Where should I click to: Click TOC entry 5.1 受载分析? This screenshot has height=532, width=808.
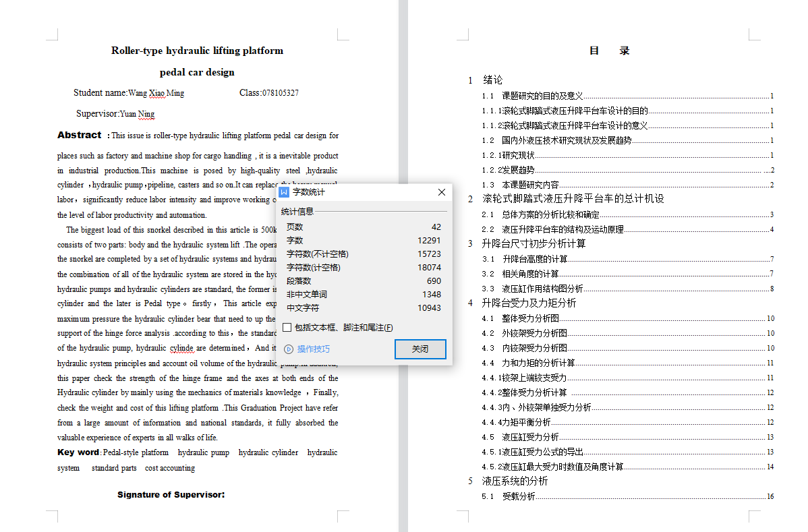(518, 496)
